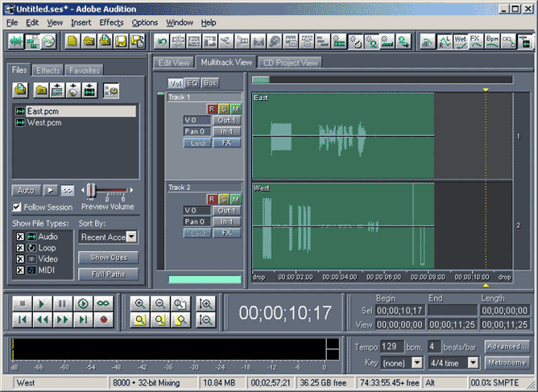Click the red Record button

tap(103, 320)
